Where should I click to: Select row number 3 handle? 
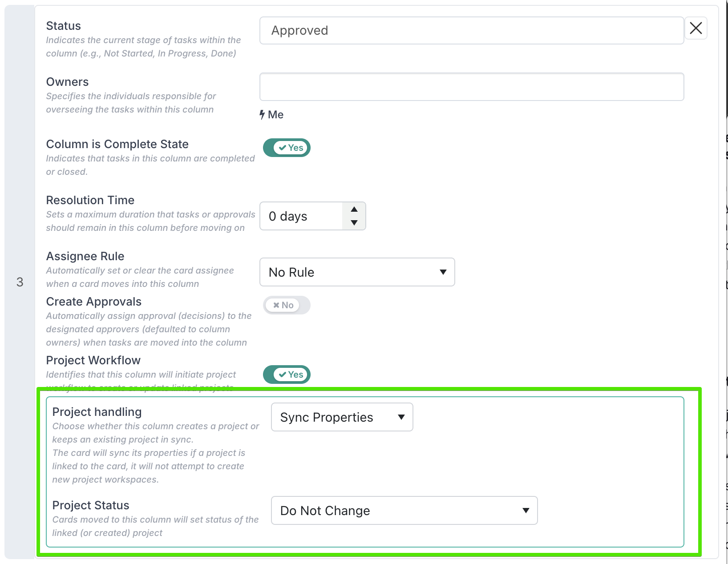(20, 282)
